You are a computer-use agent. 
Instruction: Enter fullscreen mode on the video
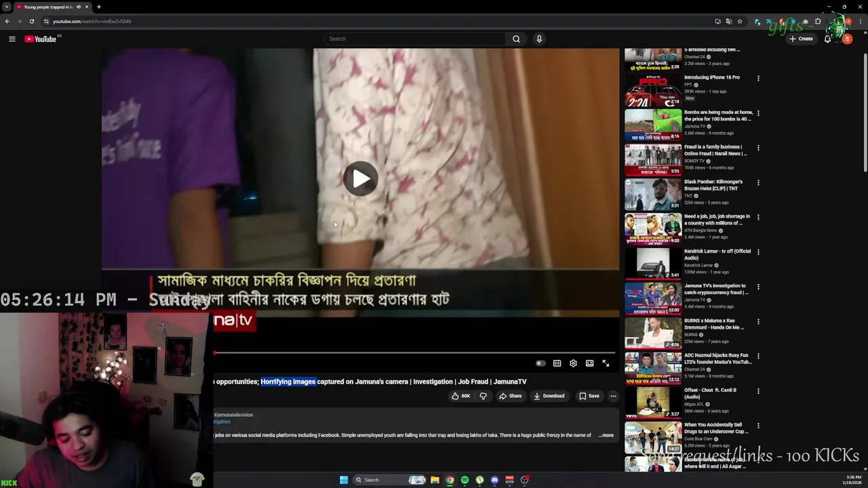pos(606,363)
